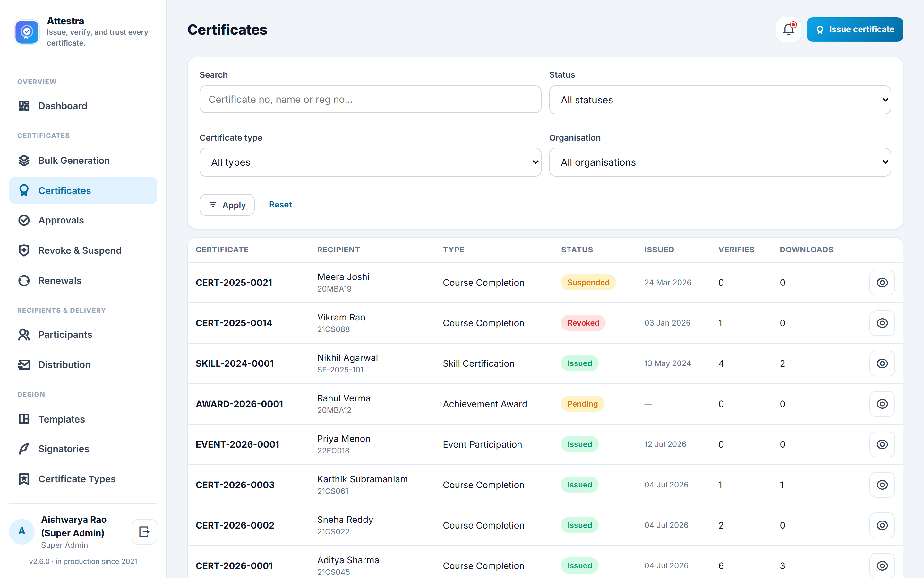
Task: Open the All types dropdown
Action: coord(370,162)
